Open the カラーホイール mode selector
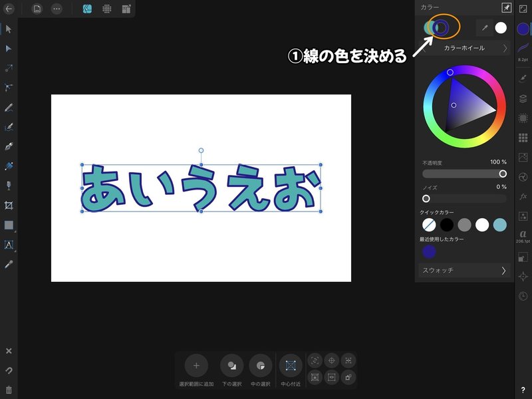This screenshot has width=532, height=399. pos(464,48)
